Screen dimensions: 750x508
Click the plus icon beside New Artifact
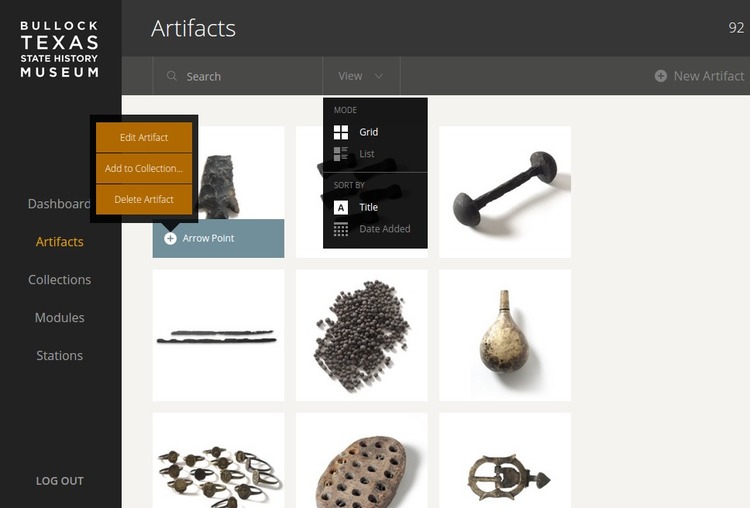coord(661,76)
